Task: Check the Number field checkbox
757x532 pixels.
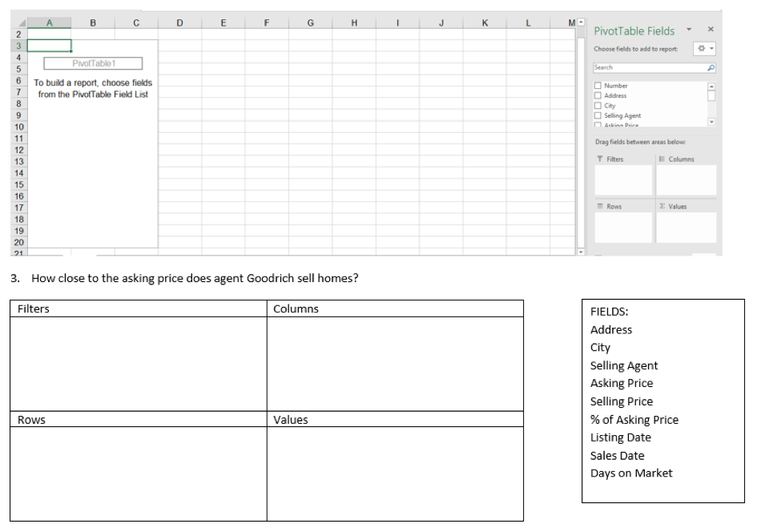Action: (598, 85)
